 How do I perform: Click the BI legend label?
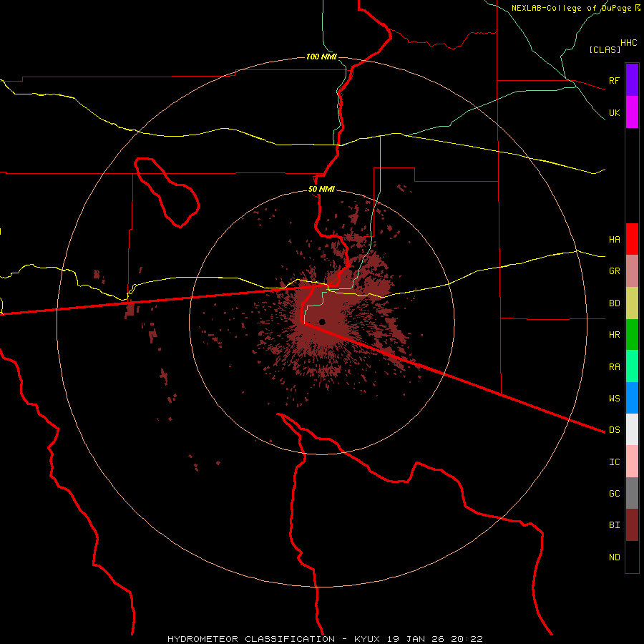pos(614,525)
